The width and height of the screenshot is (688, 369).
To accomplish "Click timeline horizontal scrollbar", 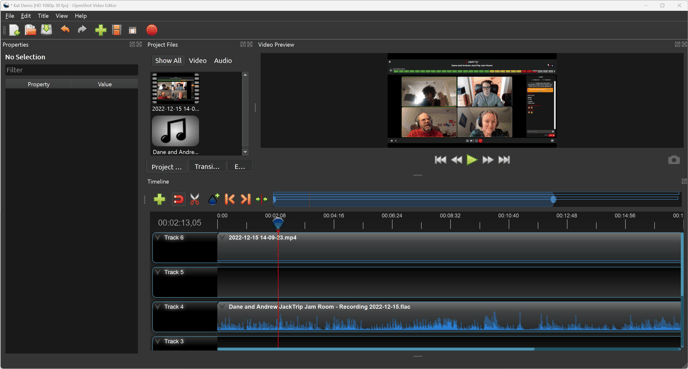I will [376, 349].
